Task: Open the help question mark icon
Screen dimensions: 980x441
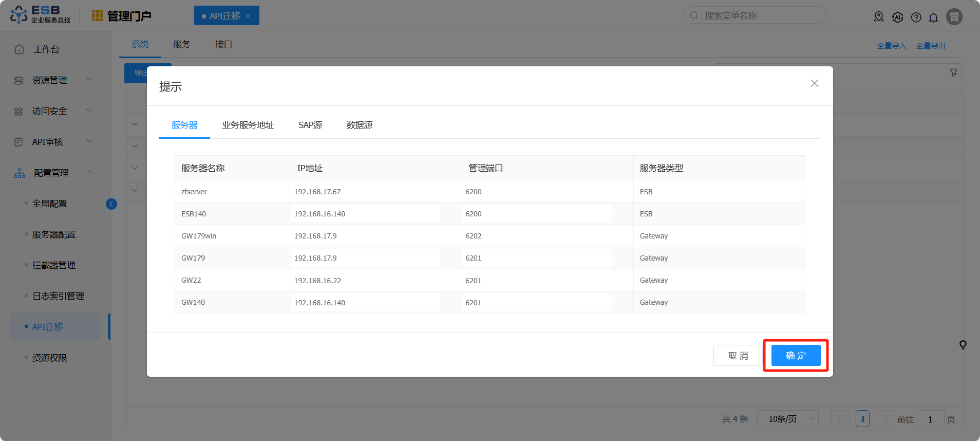Action: click(x=916, y=17)
